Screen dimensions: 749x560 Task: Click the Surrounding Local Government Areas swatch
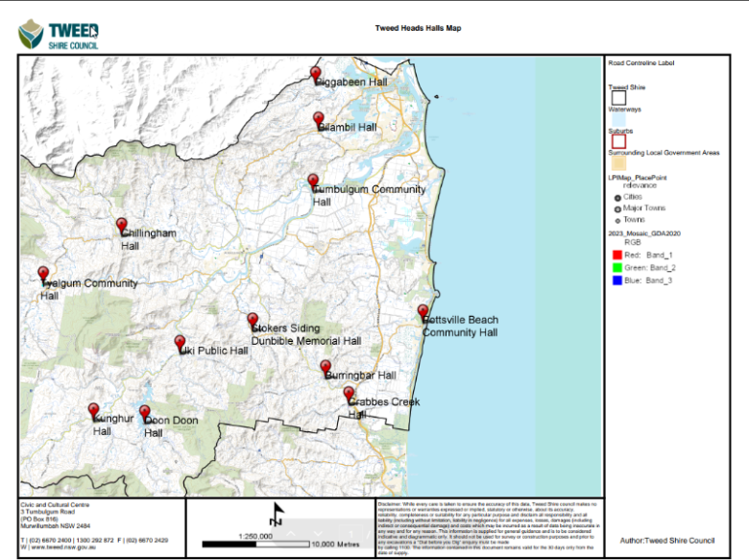coord(618,163)
